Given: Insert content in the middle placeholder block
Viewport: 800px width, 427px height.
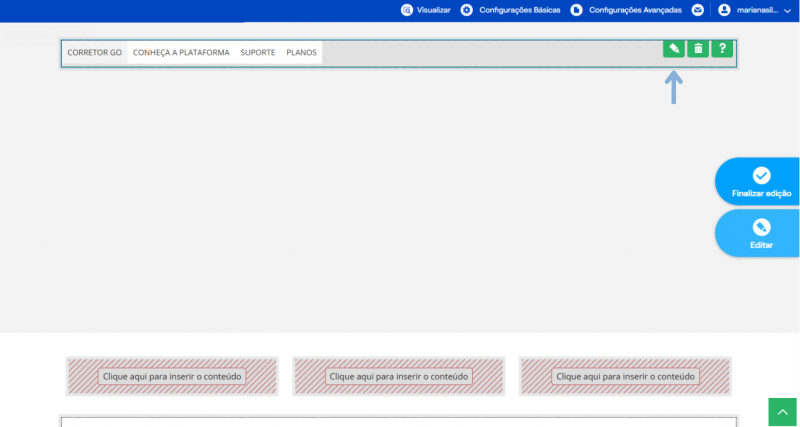Looking at the screenshot, I should 398,376.
